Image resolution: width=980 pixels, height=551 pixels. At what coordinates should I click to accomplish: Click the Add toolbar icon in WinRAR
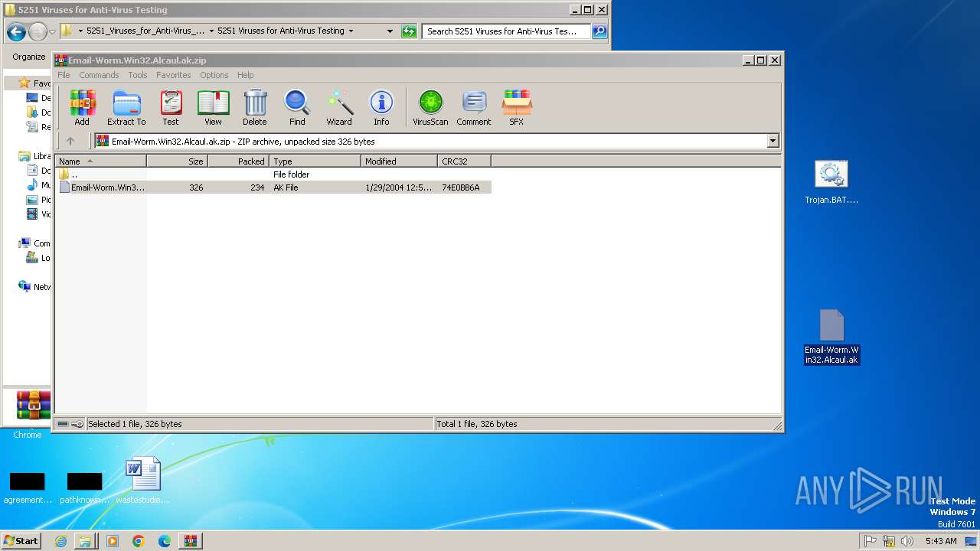[82, 108]
